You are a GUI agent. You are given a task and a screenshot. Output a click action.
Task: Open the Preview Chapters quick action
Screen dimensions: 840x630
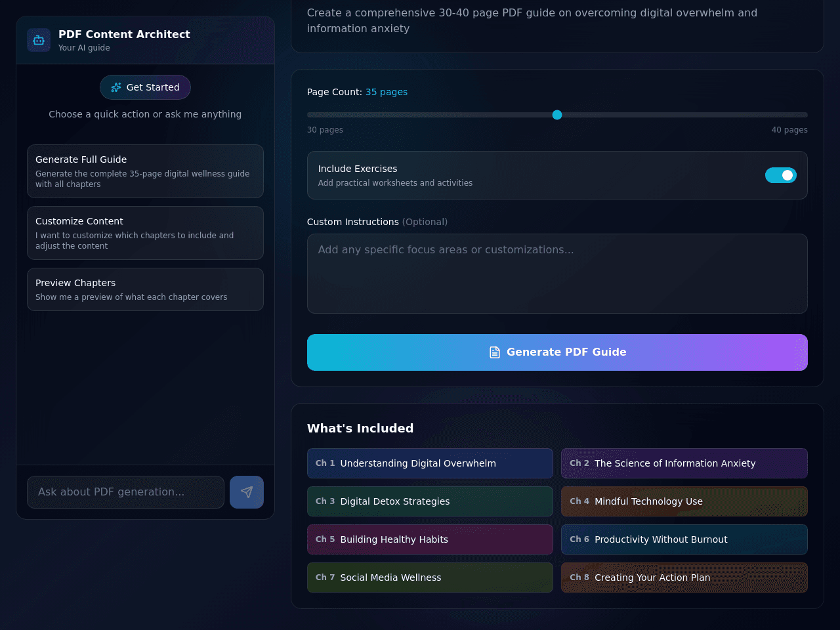pyautogui.click(x=145, y=289)
